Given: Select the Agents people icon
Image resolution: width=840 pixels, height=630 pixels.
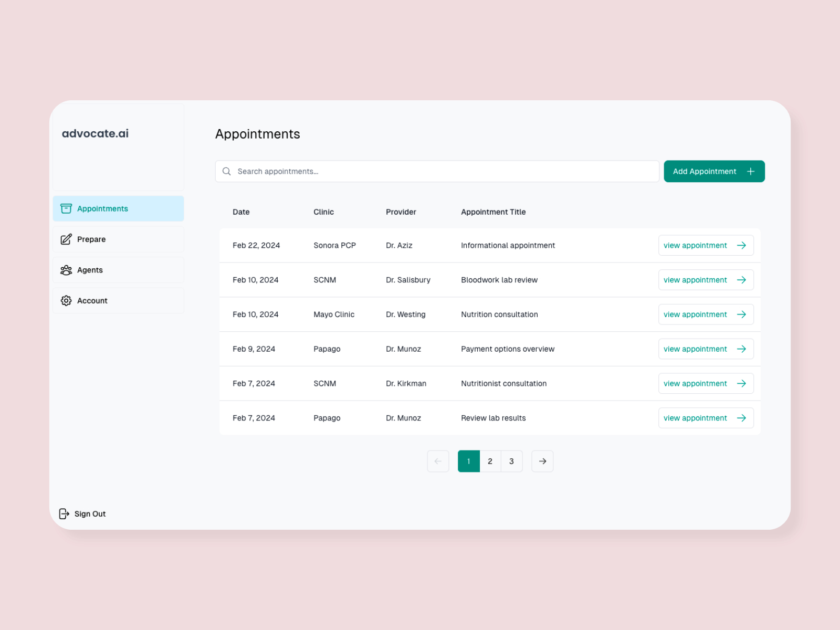Looking at the screenshot, I should click(66, 270).
